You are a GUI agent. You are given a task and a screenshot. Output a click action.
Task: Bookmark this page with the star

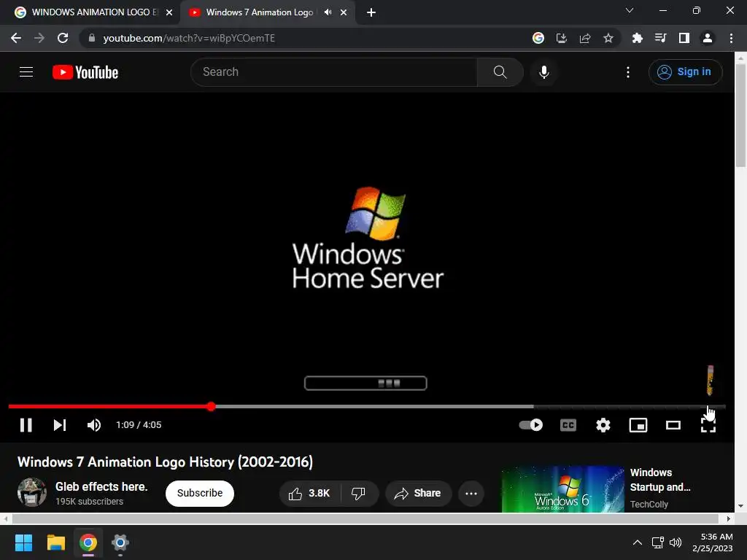click(x=608, y=38)
